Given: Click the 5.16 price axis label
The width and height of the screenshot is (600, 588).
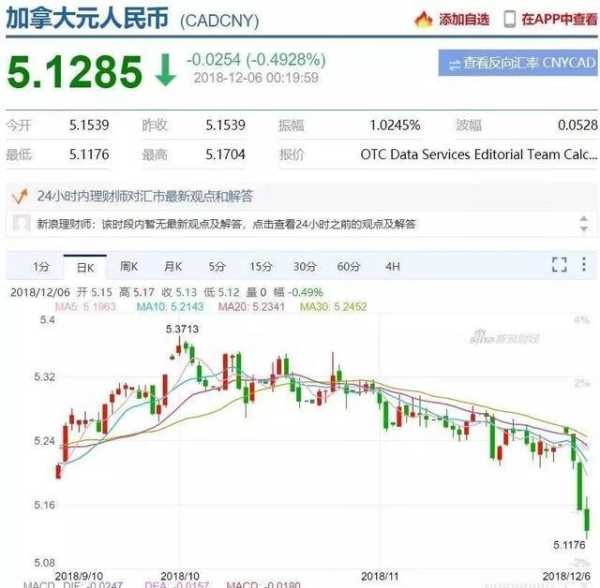Looking at the screenshot, I should 44,505.
